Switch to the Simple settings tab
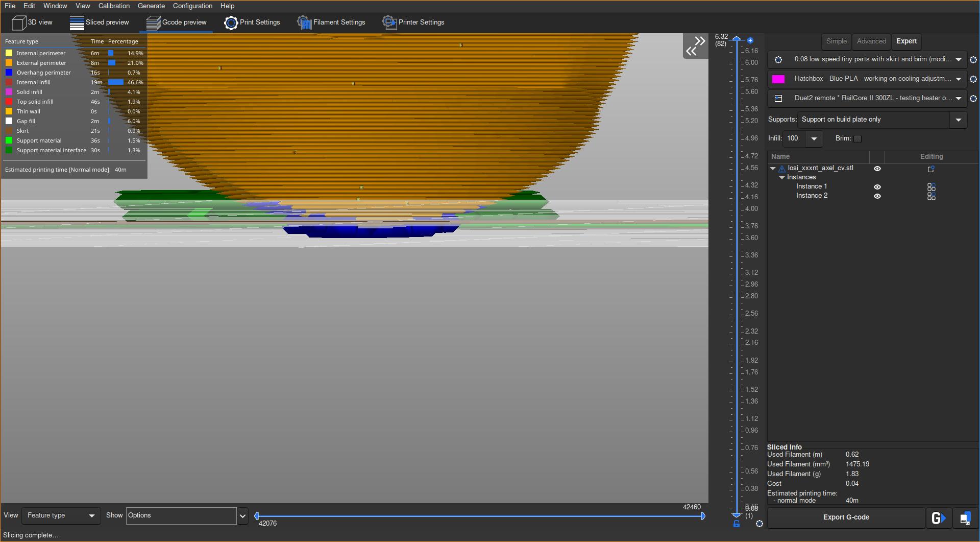Image resolution: width=980 pixels, height=542 pixels. tap(836, 41)
